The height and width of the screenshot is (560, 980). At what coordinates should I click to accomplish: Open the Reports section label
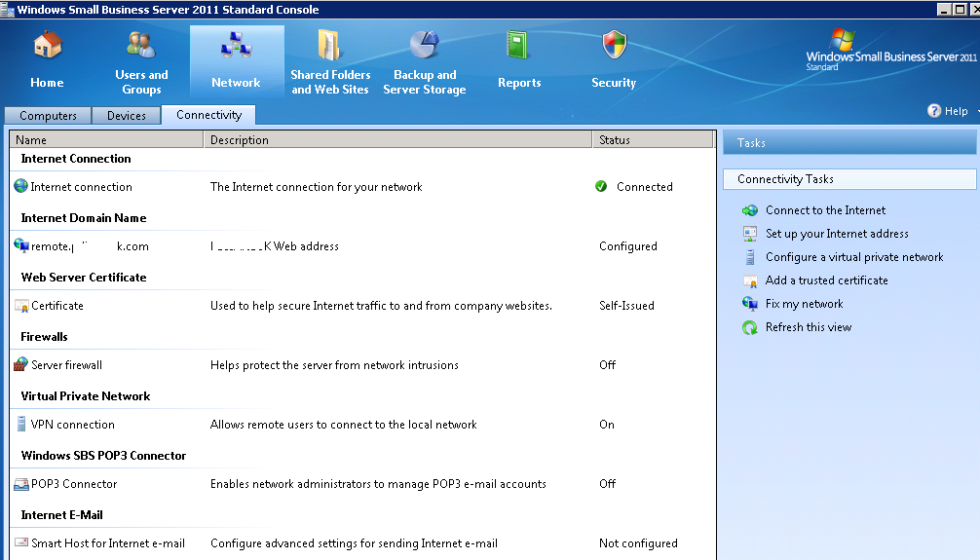pyautogui.click(x=519, y=83)
